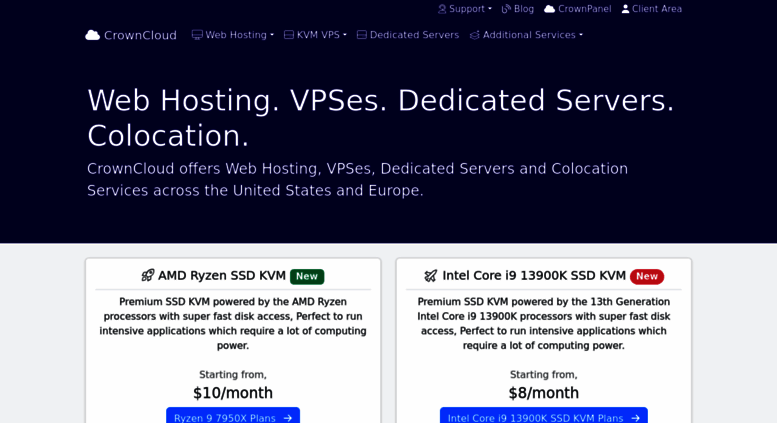The image size is (777, 423).
Task: Click the $10/month price text
Action: pos(233,393)
